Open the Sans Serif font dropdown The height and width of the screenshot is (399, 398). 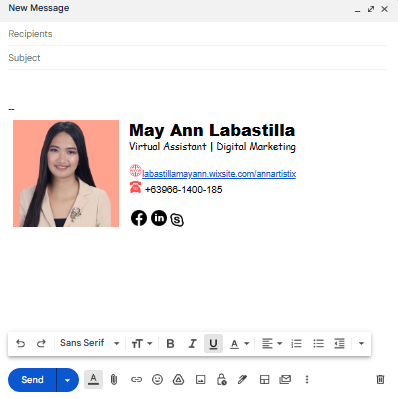(89, 343)
